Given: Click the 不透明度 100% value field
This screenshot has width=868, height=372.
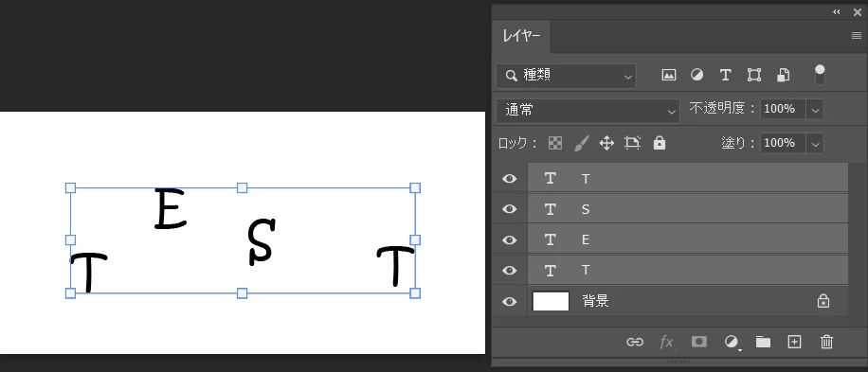Looking at the screenshot, I should 783,110.
